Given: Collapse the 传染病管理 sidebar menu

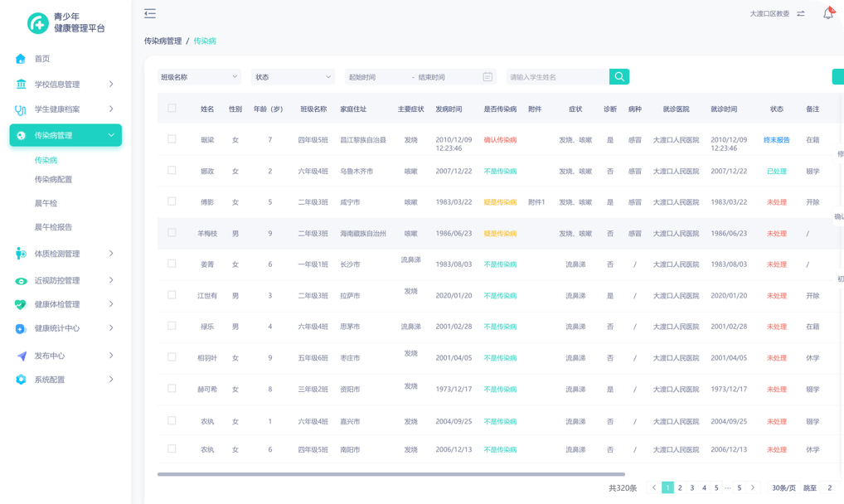Looking at the screenshot, I should click(111, 136).
